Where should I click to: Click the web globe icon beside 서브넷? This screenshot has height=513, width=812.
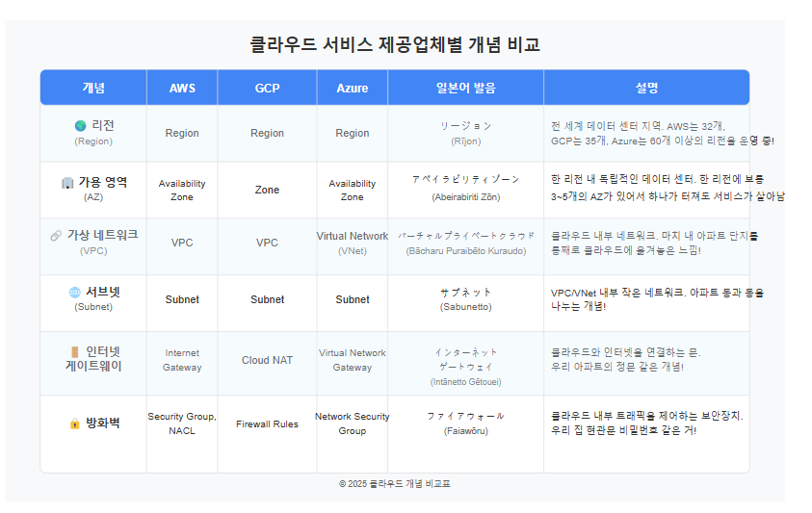pyautogui.click(x=74, y=293)
